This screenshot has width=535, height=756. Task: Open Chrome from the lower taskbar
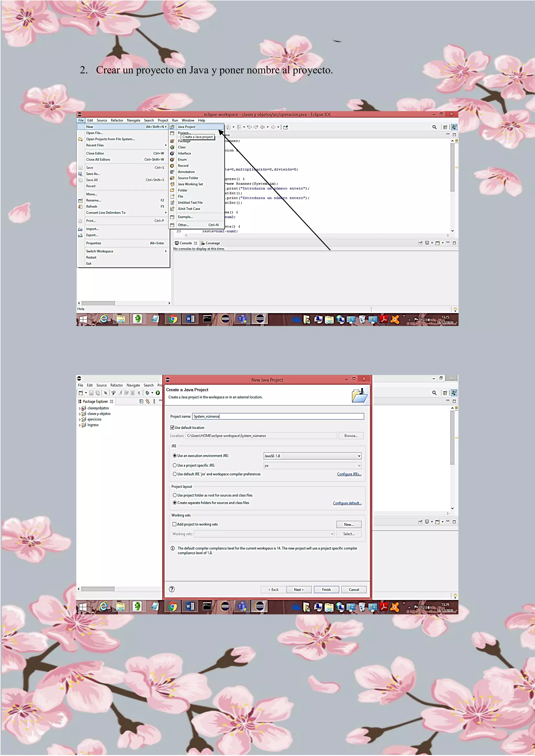click(x=173, y=606)
